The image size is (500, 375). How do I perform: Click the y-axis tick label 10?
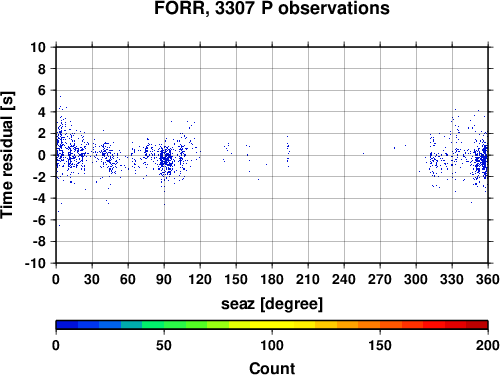pyautogui.click(x=38, y=47)
